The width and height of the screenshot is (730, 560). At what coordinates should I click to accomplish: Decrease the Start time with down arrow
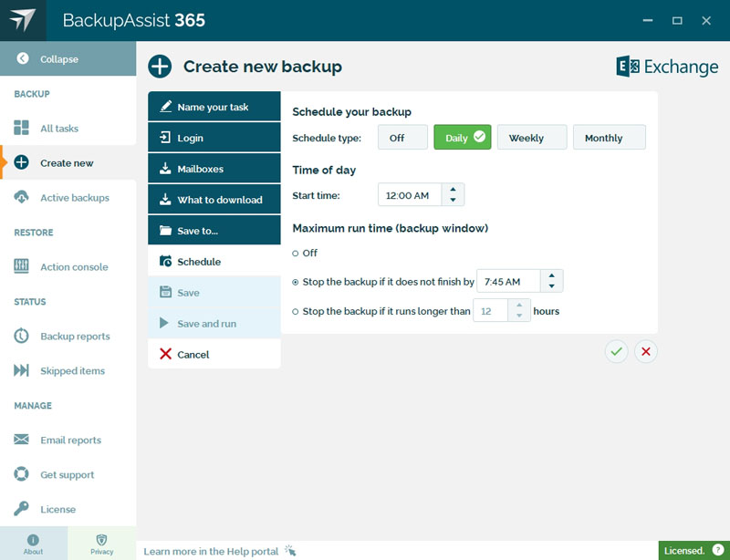point(453,200)
